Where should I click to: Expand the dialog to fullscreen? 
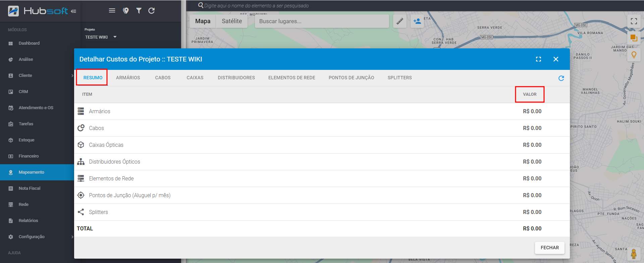click(x=538, y=59)
